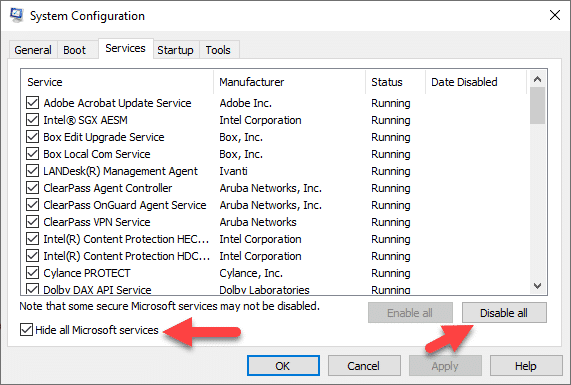Toggle Hide all Microsoft services checkbox
Image resolution: width=571 pixels, height=385 pixels.
coord(26,330)
